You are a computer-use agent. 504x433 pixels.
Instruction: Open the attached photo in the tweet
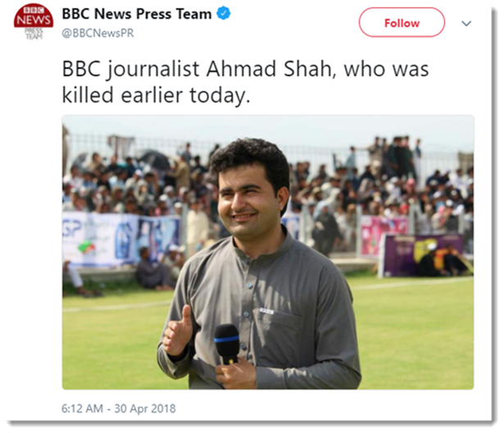tap(268, 251)
